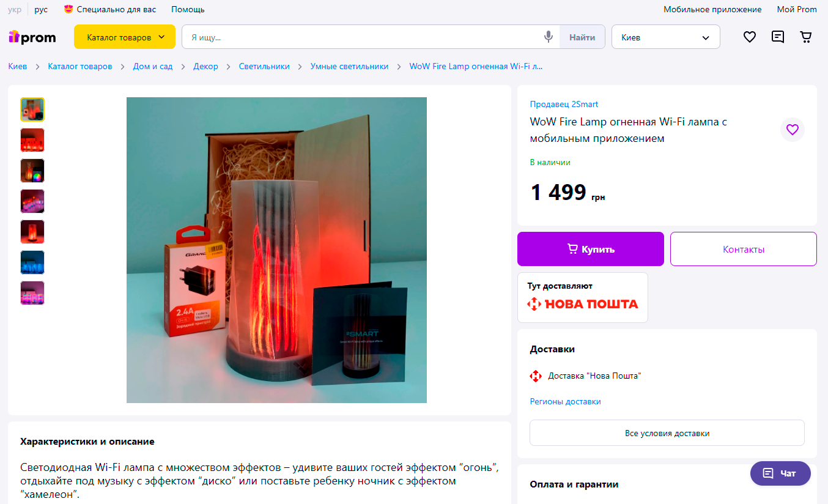Click the Нова Пошта delivery logo
The width and height of the screenshot is (828, 504).
[582, 303]
